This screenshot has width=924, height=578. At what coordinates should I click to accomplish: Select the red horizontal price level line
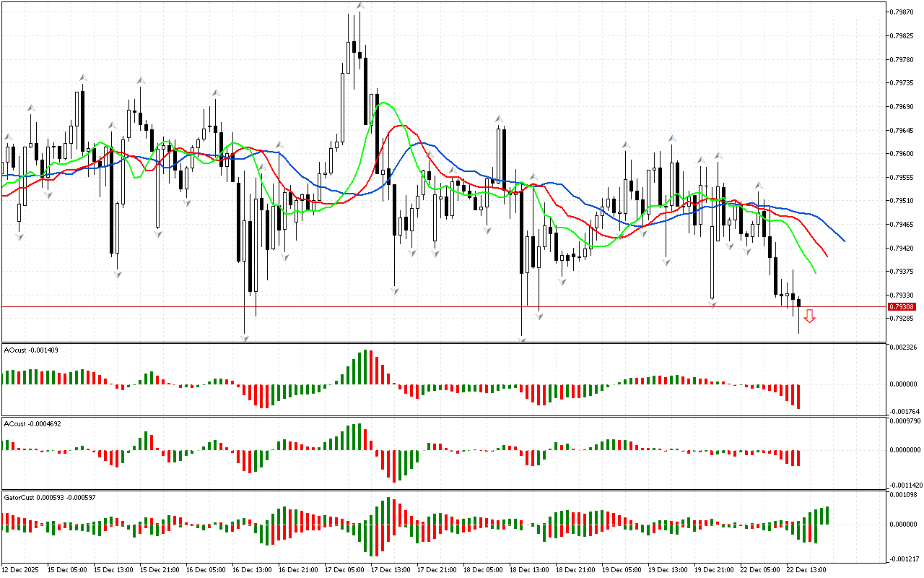(x=433, y=307)
